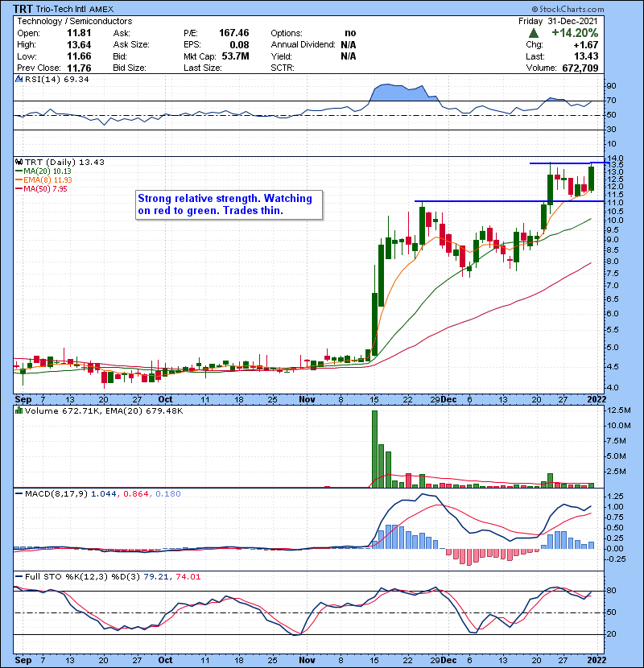Click the green MA(20) legend dash
Image resolution: width=644 pixels, height=668 pixels.
(19, 171)
